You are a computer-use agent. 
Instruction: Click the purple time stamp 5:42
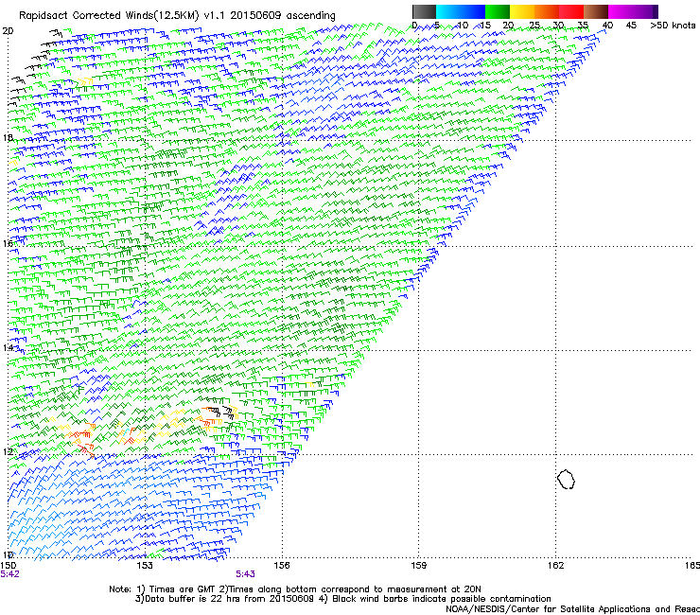pyautogui.click(x=9, y=574)
